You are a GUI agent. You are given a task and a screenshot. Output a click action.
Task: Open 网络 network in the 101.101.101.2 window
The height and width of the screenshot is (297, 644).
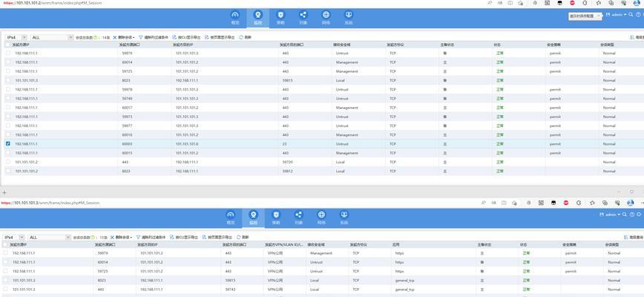(x=326, y=18)
